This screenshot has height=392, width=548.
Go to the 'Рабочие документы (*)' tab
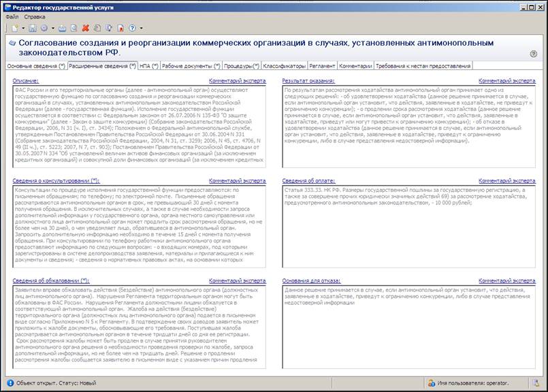[x=191, y=66]
